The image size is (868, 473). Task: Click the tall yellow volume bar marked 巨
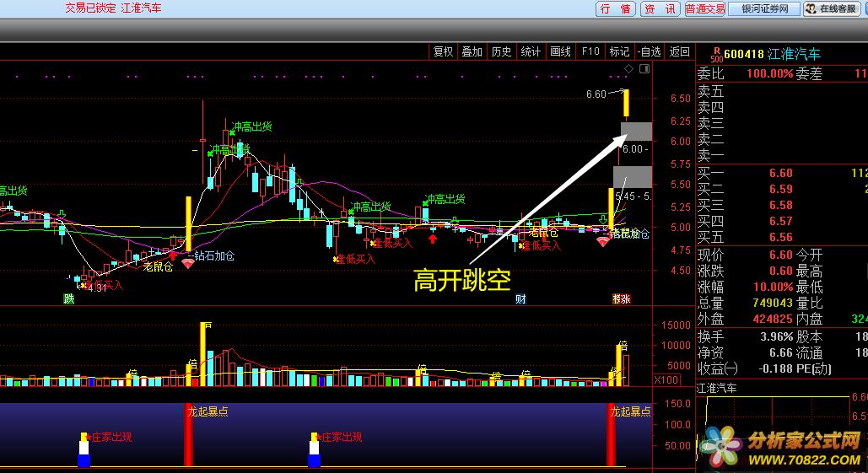click(203, 354)
